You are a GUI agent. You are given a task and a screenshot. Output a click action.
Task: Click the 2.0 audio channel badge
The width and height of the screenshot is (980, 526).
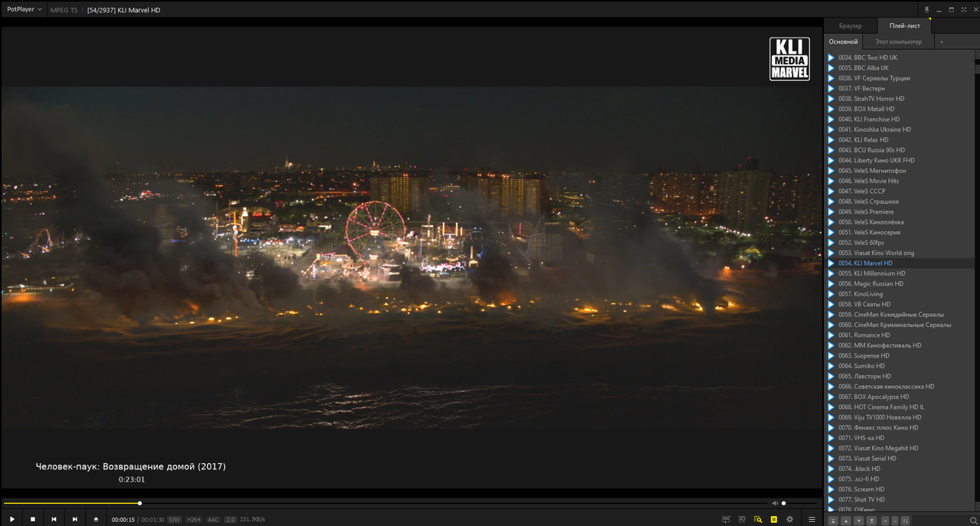coord(230,519)
